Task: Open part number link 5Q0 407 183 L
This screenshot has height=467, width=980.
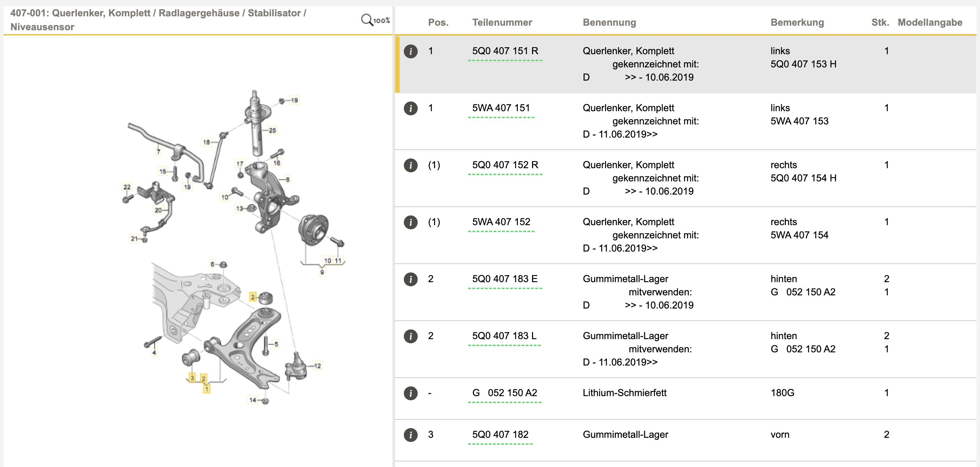Action: (x=504, y=336)
